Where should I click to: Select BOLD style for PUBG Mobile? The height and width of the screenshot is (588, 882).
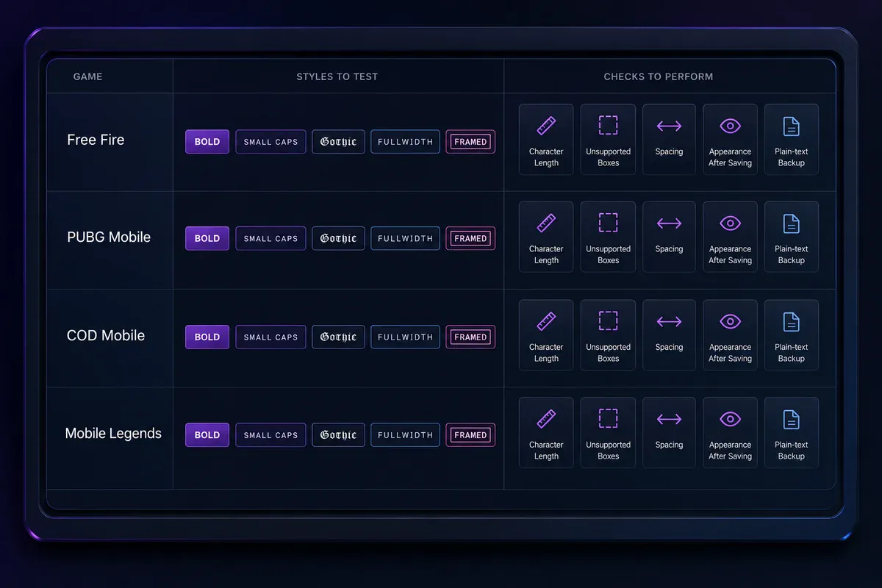[207, 238]
